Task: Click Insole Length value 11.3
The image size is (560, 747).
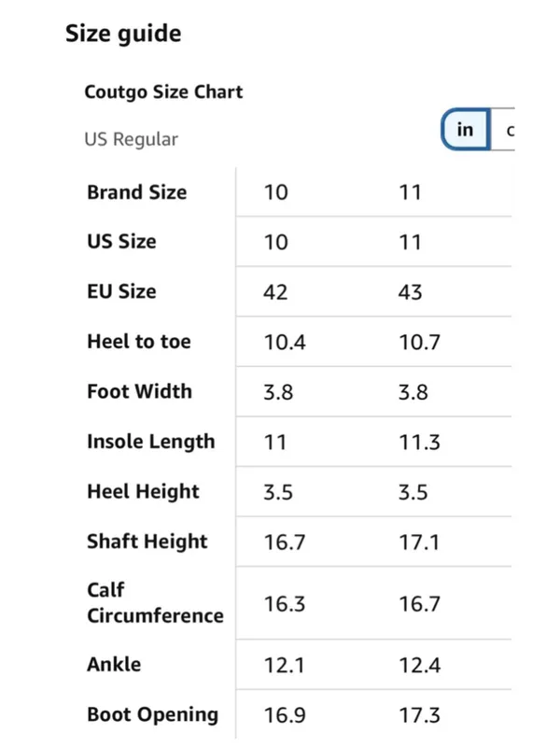Action: [x=419, y=442]
